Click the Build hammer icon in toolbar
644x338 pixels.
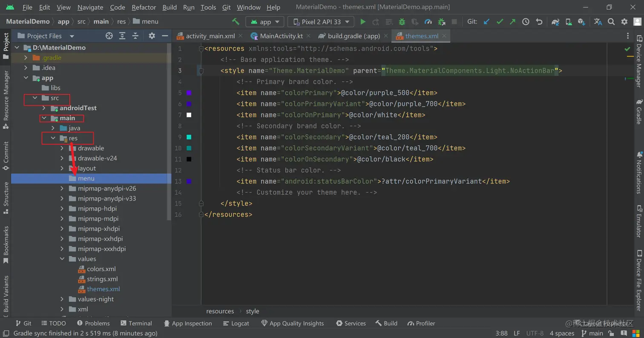236,22
